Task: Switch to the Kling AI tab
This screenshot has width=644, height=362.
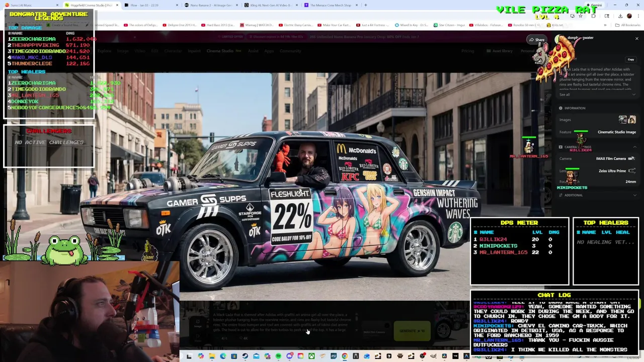Action: [271, 5]
